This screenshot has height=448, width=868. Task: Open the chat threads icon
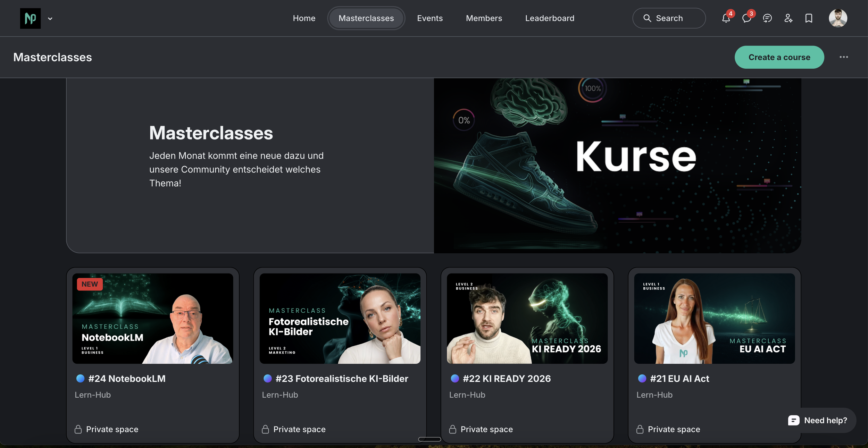(x=767, y=18)
